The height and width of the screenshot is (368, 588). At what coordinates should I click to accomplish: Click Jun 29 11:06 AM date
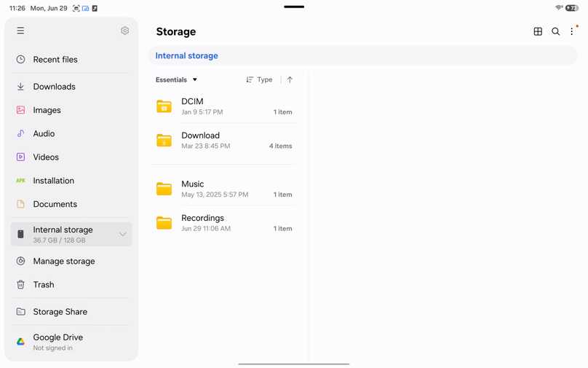(x=206, y=228)
